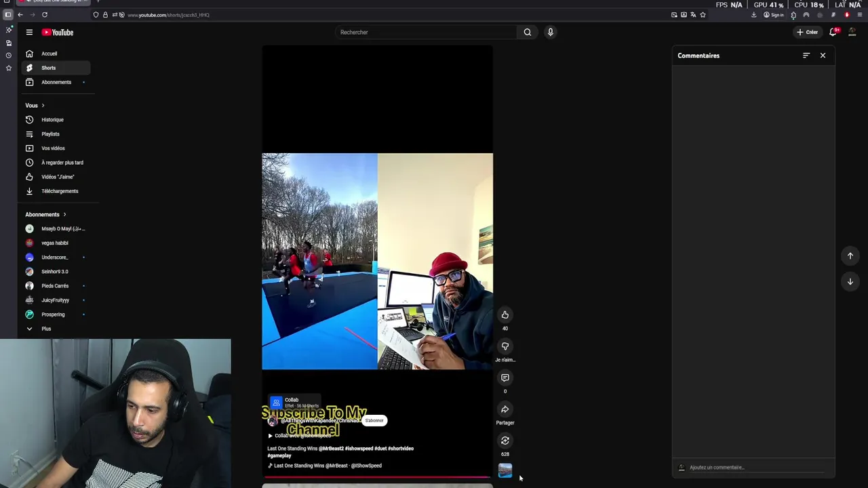Expand Plus to show more subscriptions

[x=55, y=329]
